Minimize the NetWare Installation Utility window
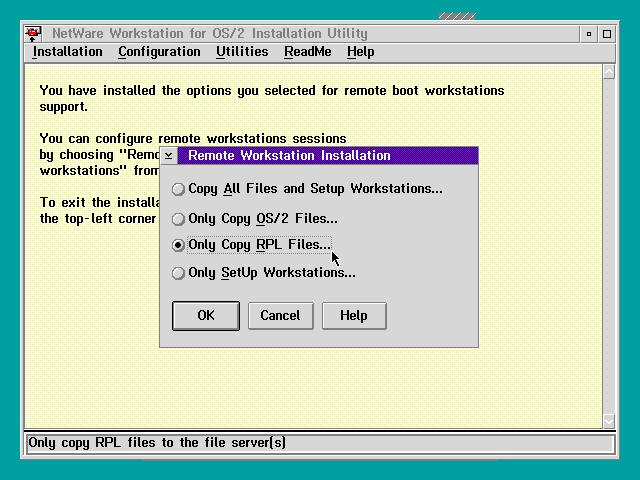 point(589,34)
